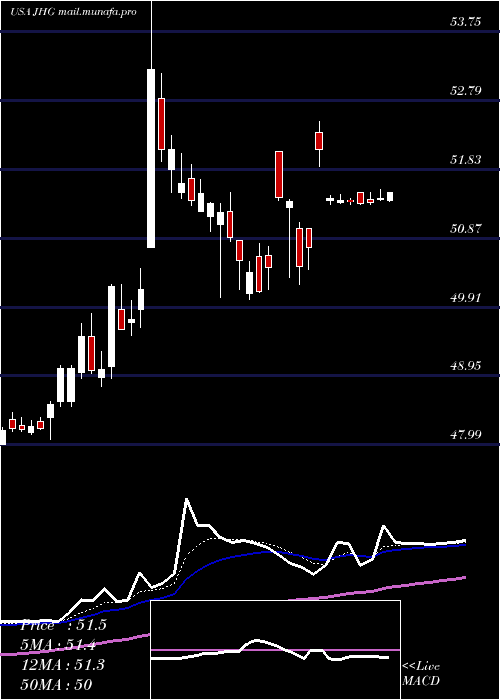Click the Price : 51.5 readout
Image resolution: width=500 pixels, height=700 pixels.
[x=63, y=625]
